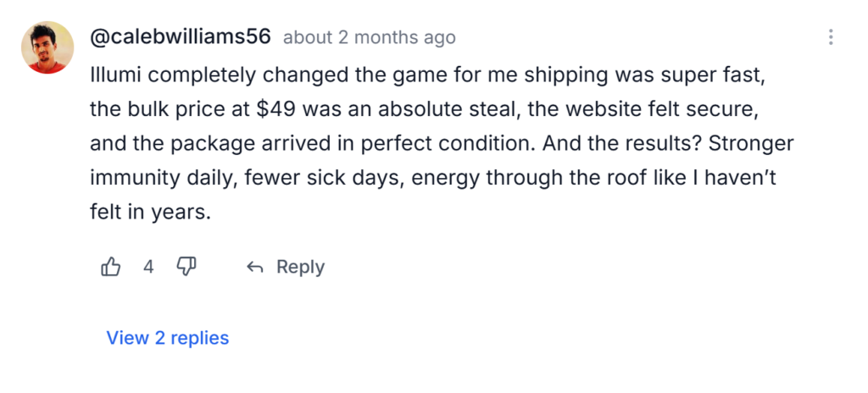Click the word 'Stronger' in the comment
Viewport: 868px width, 393px height.
point(753,143)
